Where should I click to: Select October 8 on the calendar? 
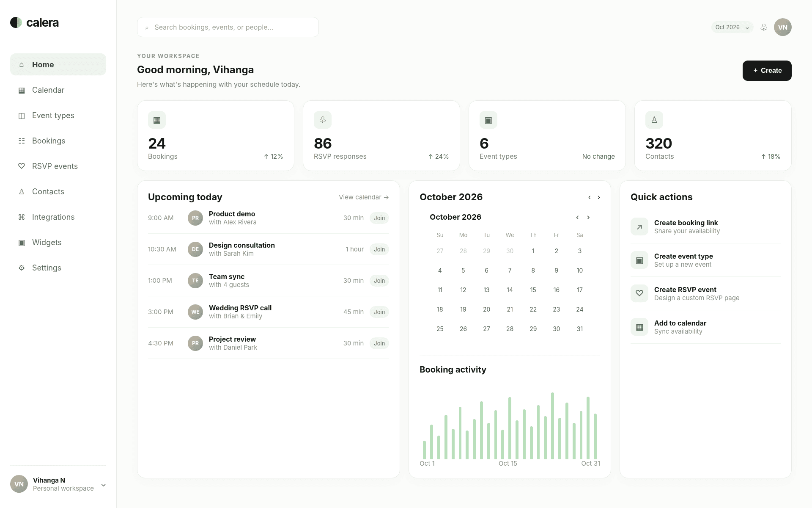[533, 271]
